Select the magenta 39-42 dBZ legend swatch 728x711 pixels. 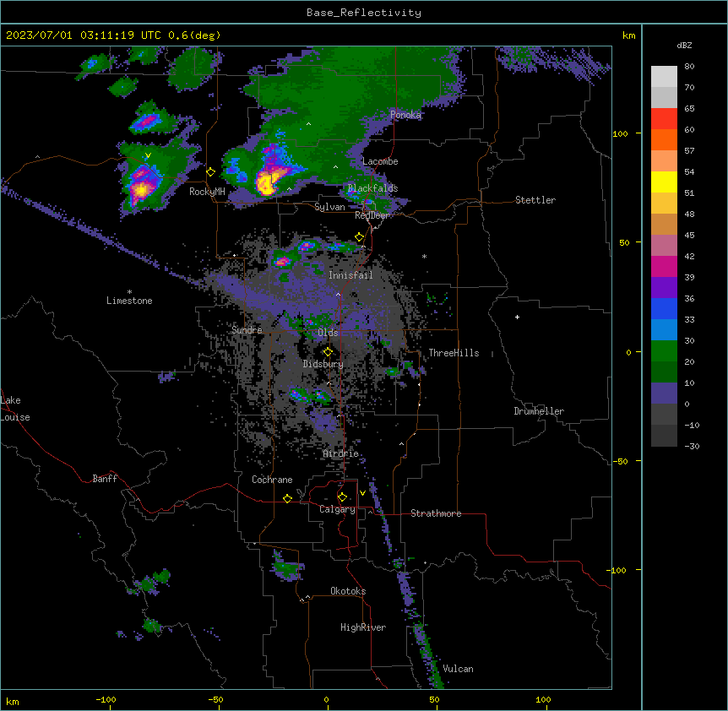(664, 266)
